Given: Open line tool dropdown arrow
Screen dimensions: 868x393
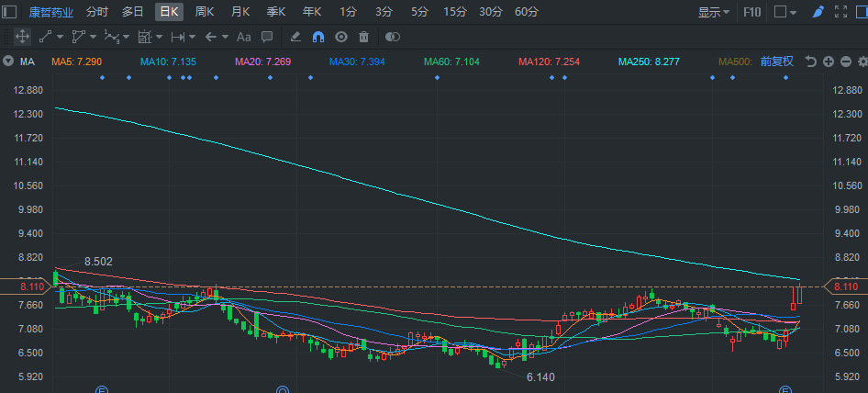Looking at the screenshot, I should tap(60, 37).
